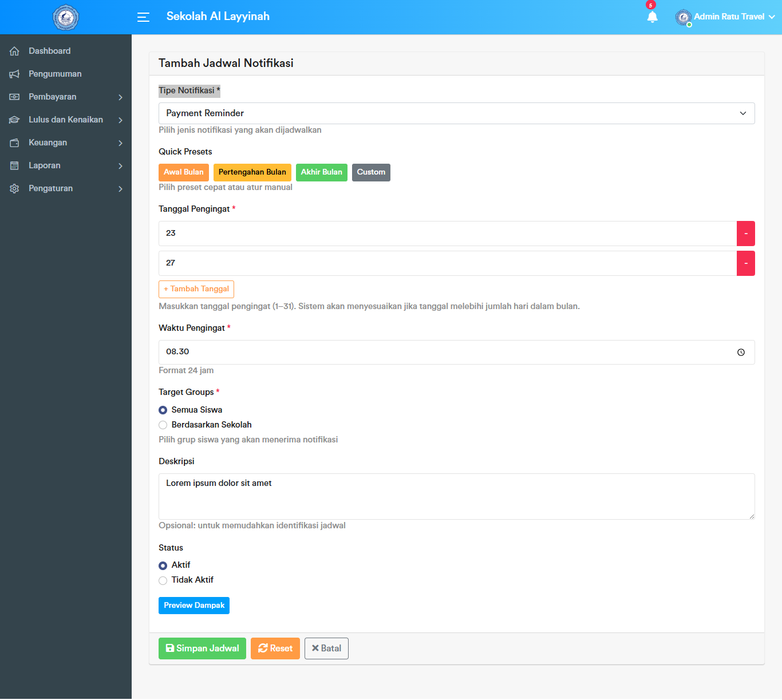
Task: Set status to Tidak Aktif
Action: click(x=163, y=580)
